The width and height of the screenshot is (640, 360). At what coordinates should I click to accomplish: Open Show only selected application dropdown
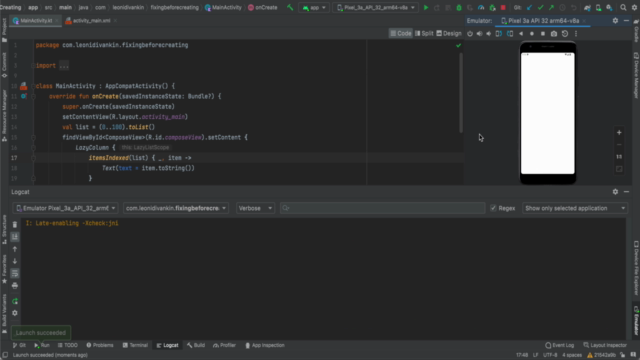(x=575, y=208)
